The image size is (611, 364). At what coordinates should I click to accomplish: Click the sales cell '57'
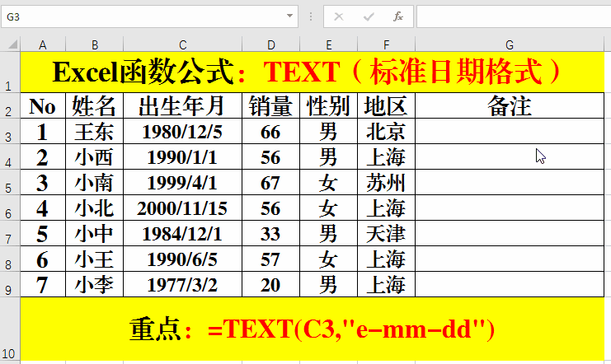click(x=270, y=259)
